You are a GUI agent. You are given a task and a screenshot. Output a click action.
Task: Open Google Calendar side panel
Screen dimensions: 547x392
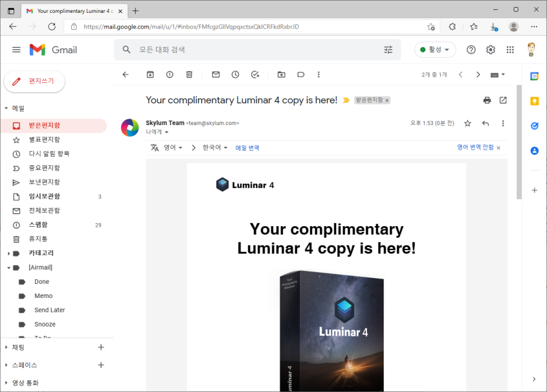click(x=534, y=76)
